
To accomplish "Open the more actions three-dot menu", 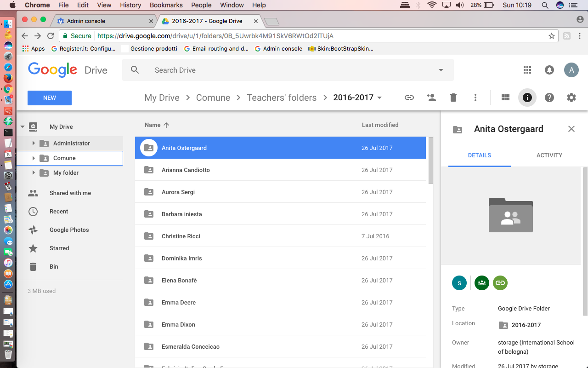I will point(475,98).
